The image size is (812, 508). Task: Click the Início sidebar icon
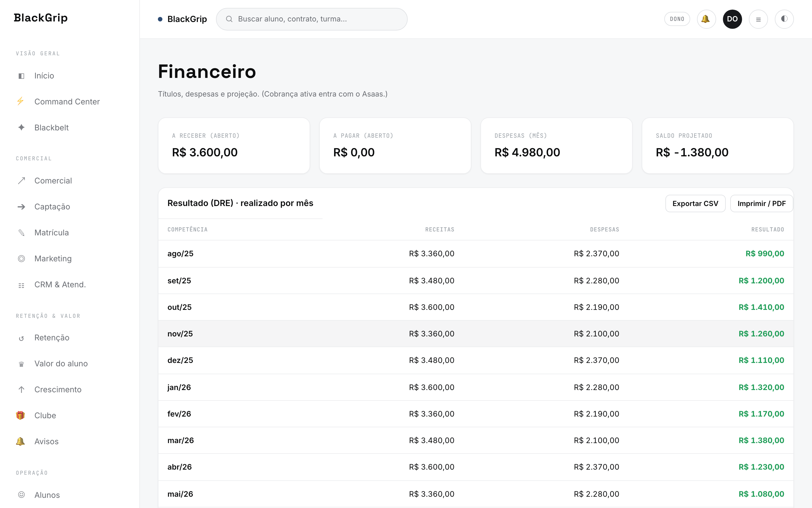21,76
